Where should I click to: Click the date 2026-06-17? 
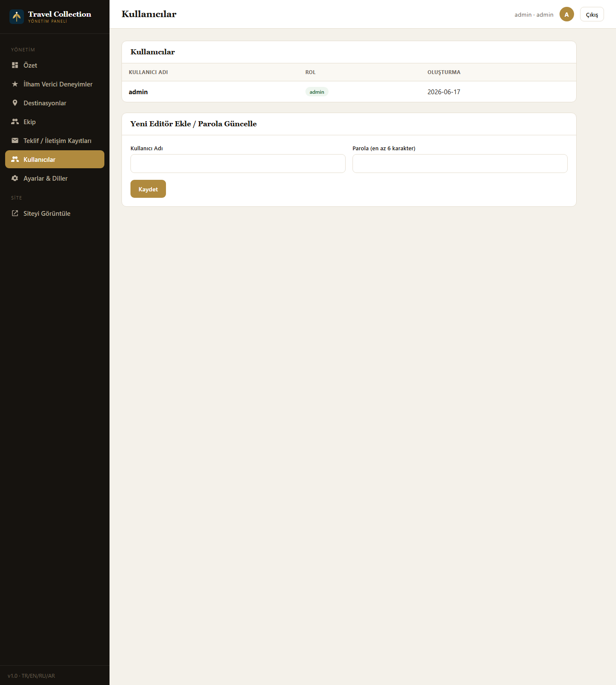[444, 92]
